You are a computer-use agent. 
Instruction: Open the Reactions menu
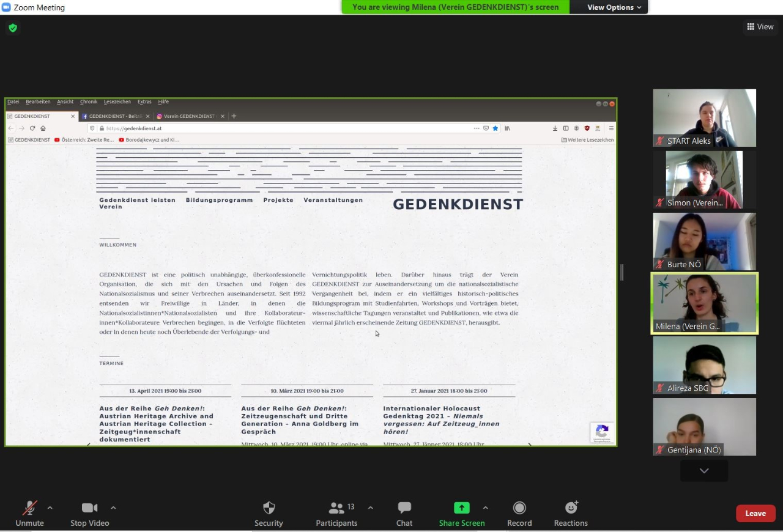[x=571, y=513]
